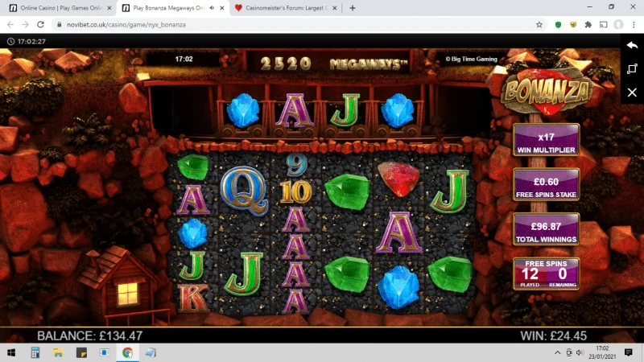Reload the page with refresh icon
The width and height of the screenshot is (644, 362).
coord(40,25)
